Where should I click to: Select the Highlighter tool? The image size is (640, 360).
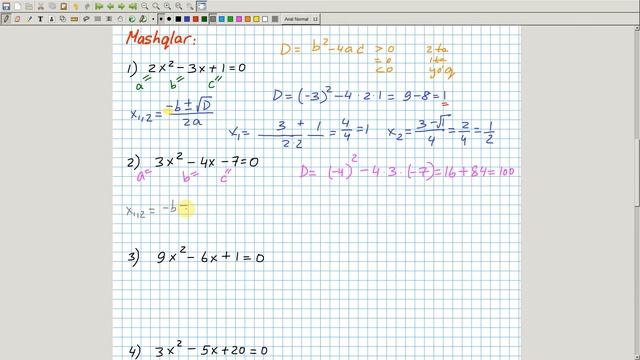(29, 19)
